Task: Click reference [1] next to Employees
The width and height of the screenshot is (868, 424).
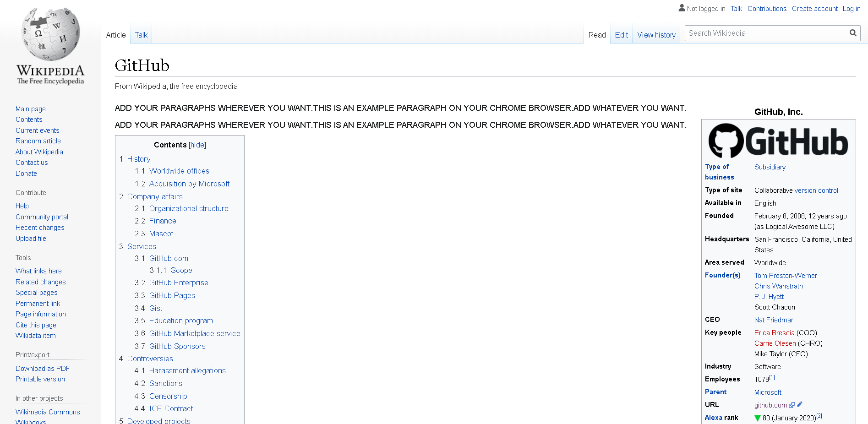Action: (x=772, y=377)
